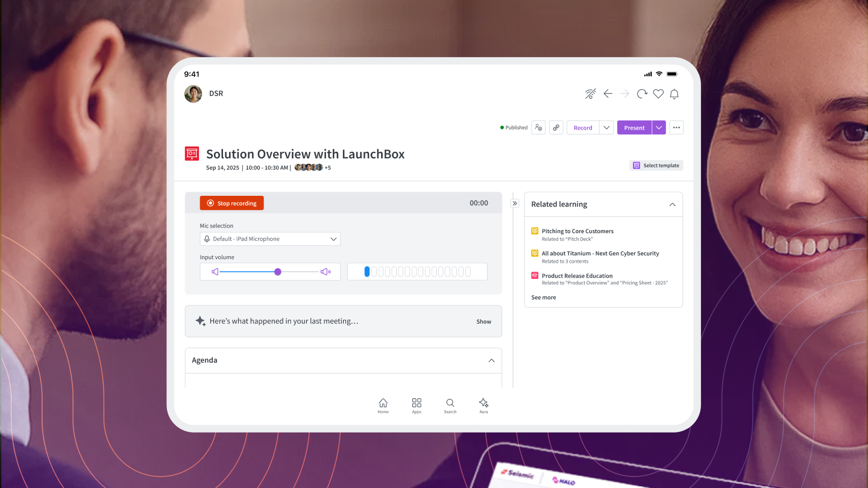Click the Stop recording button
Screen dimensions: 868x488
(232, 204)
